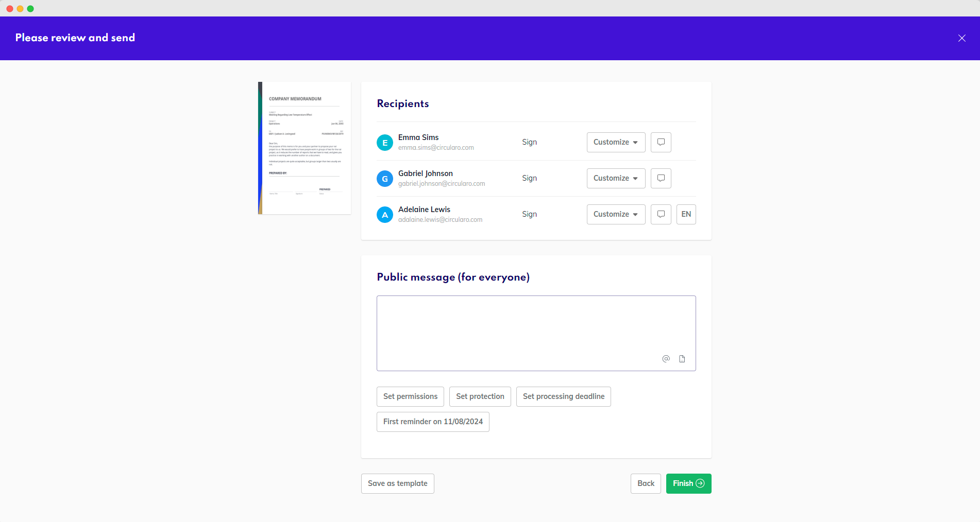Click Gabriel Johnson's G avatar
Screen dimensions: 980x522
coord(385,179)
